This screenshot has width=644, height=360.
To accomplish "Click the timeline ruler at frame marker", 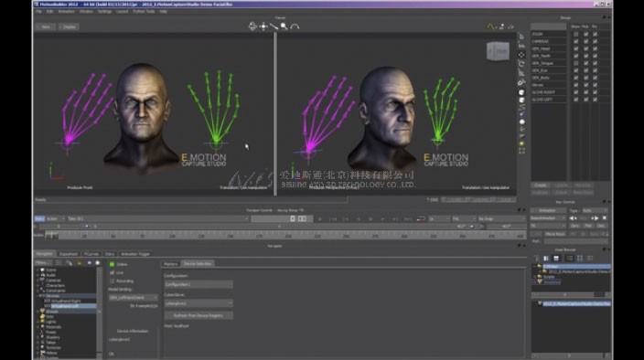I will (52, 235).
